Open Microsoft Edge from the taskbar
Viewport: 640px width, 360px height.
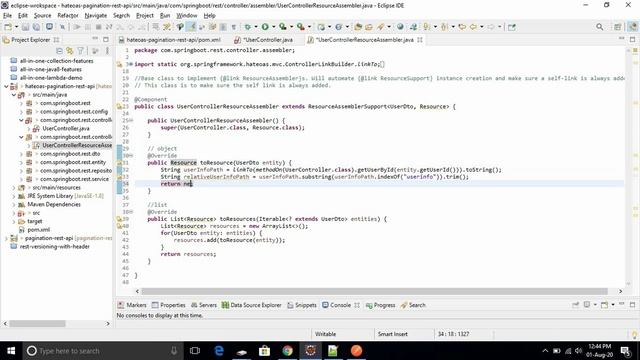pos(219,351)
